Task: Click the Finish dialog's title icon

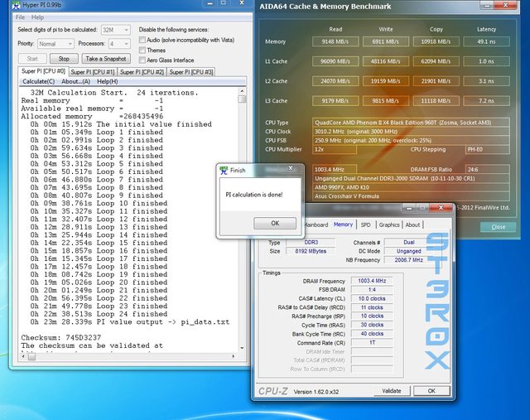Action: point(224,170)
